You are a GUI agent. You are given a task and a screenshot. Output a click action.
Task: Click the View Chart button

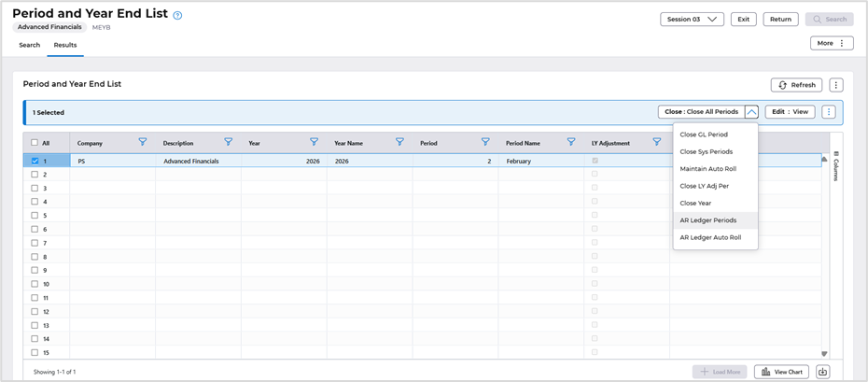(x=781, y=372)
